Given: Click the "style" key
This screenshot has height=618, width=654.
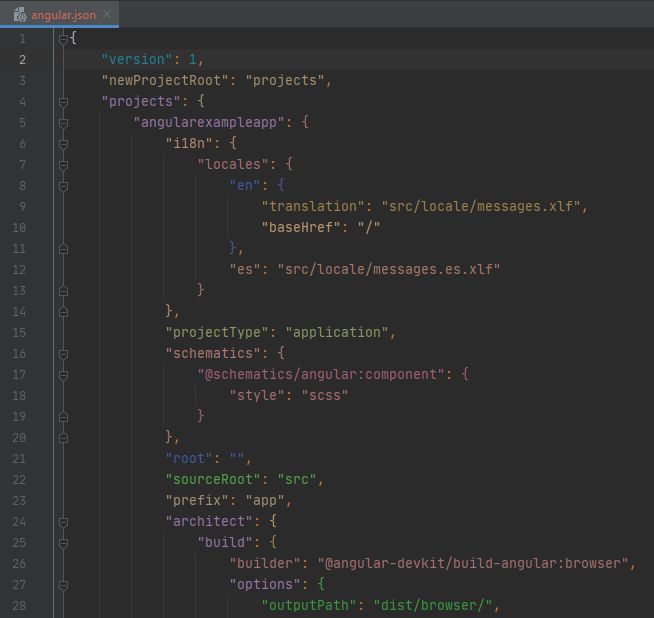Looking at the screenshot, I should click(x=257, y=395).
